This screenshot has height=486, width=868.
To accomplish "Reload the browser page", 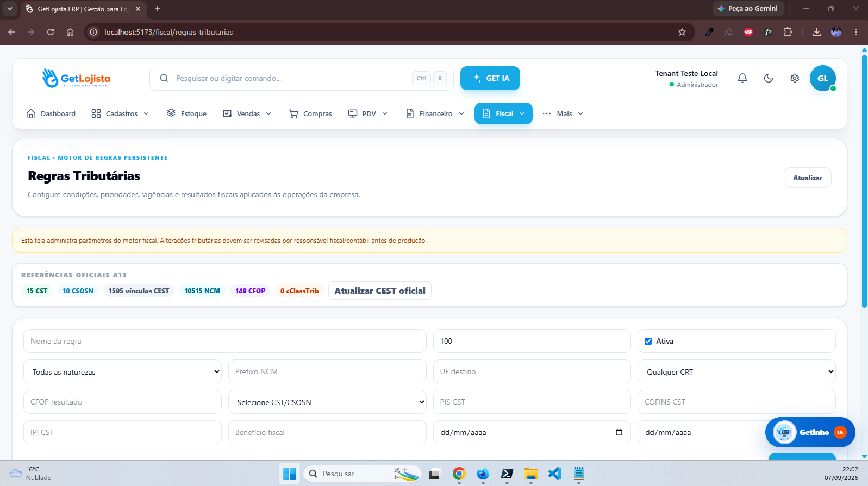I will pos(51,32).
